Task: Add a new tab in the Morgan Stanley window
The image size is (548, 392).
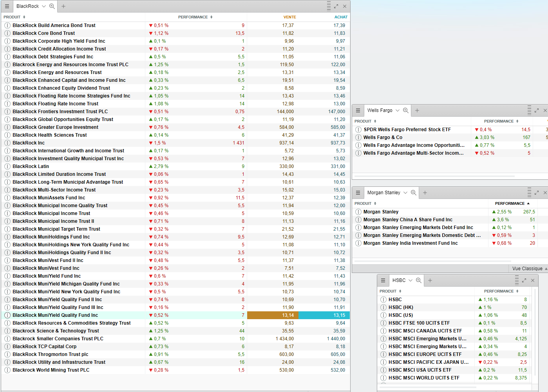Action: coord(425,193)
